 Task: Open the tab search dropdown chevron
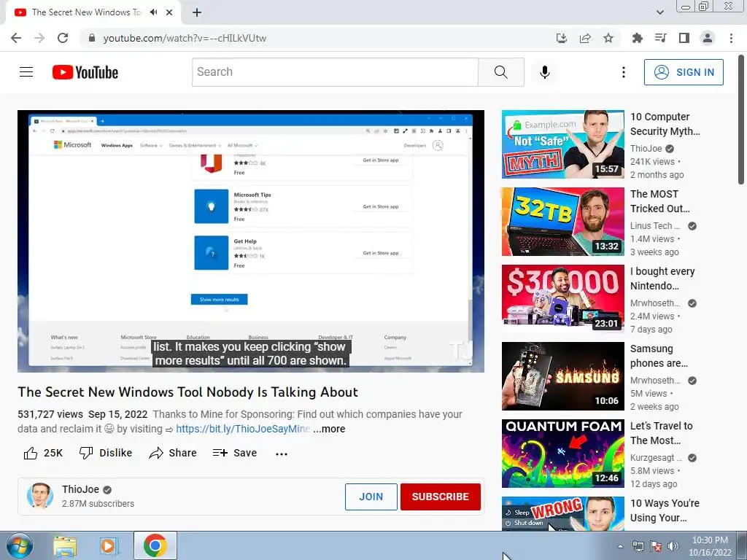click(659, 12)
